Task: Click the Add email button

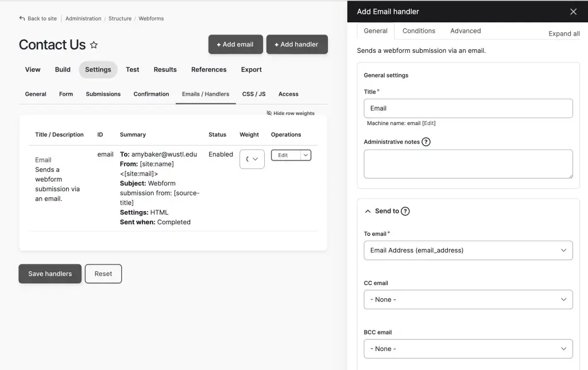Action: (x=235, y=45)
